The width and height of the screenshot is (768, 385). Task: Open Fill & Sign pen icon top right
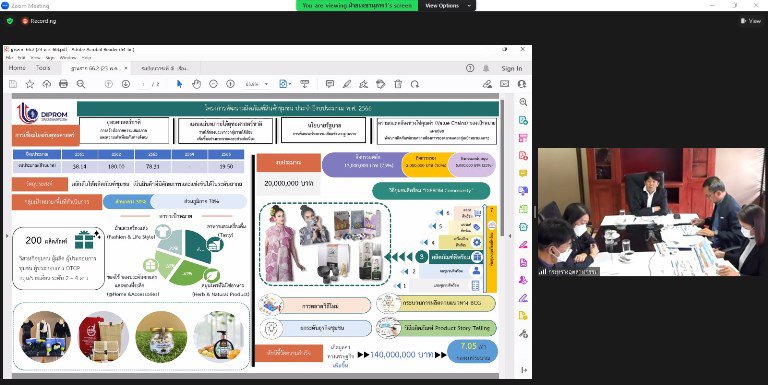point(487,84)
